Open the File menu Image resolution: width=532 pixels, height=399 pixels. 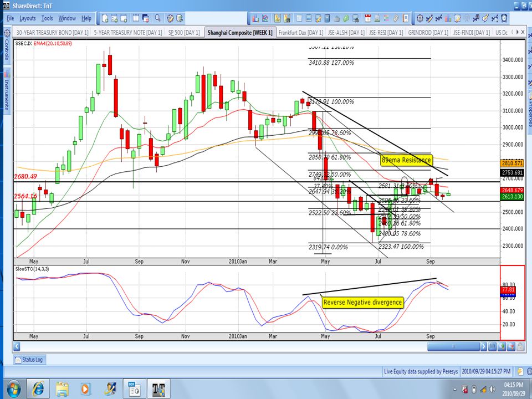(x=10, y=18)
